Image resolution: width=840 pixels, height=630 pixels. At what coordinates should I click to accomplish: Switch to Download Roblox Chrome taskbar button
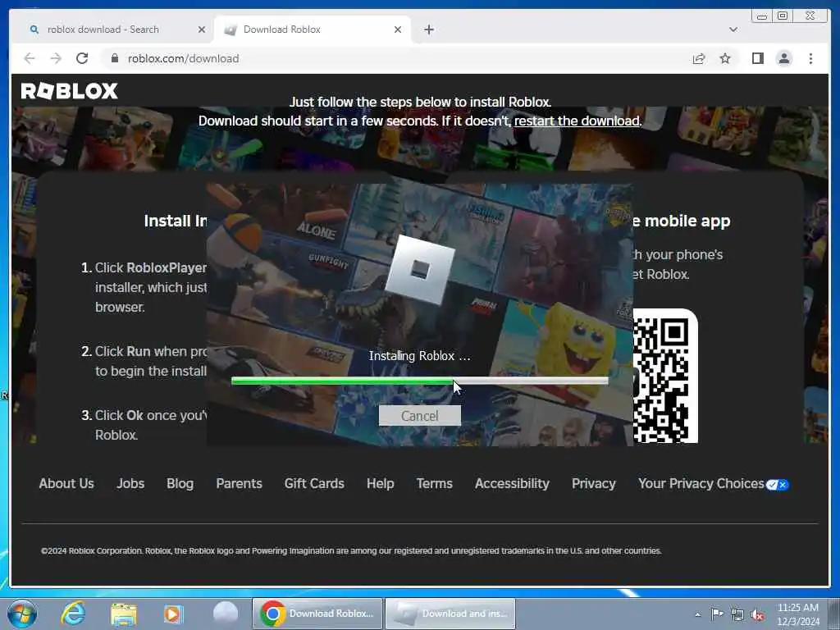tap(317, 614)
